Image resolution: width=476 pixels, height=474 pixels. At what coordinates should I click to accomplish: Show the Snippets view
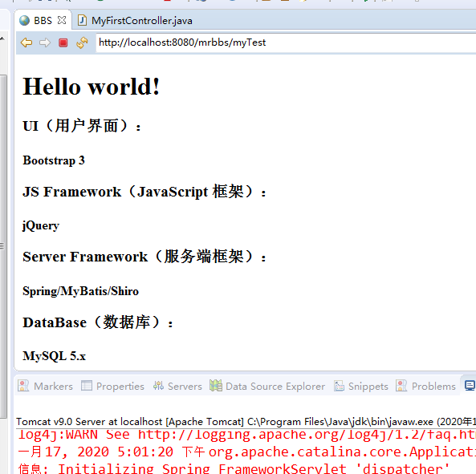pos(361,386)
